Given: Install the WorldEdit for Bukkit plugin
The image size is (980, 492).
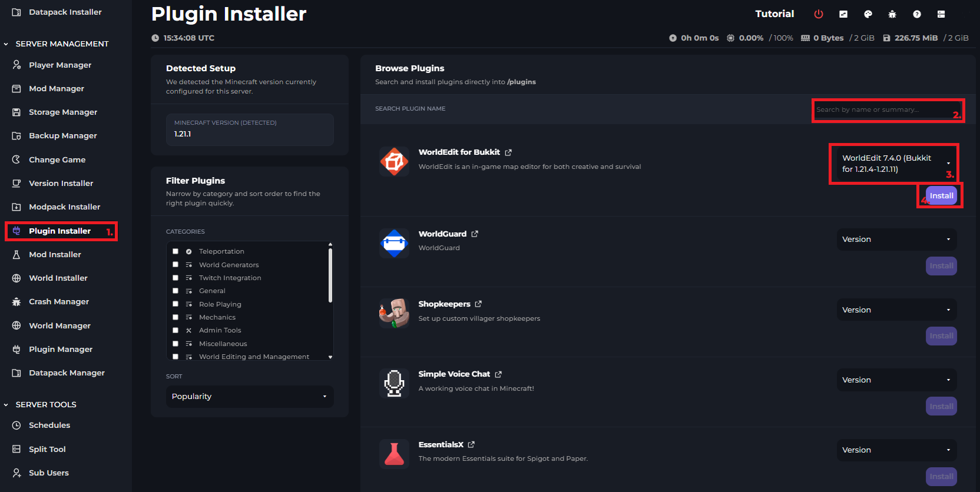Looking at the screenshot, I should point(941,196).
